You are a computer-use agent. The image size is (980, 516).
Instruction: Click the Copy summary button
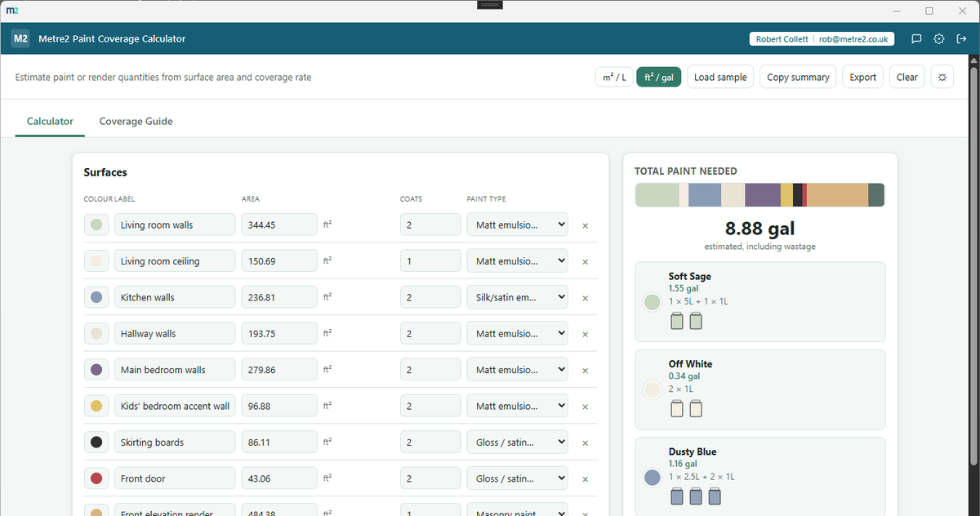click(798, 77)
